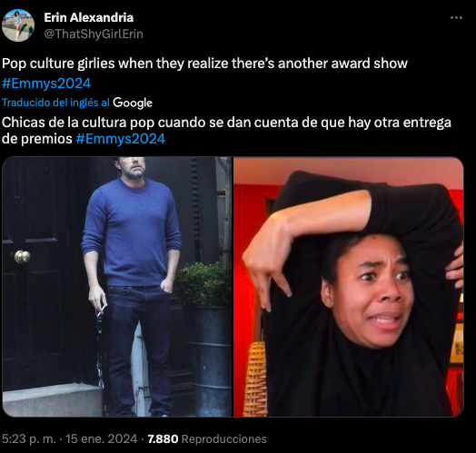The image size is (476, 453).
Task: Click the 7.880 view count number
Action: [163, 439]
